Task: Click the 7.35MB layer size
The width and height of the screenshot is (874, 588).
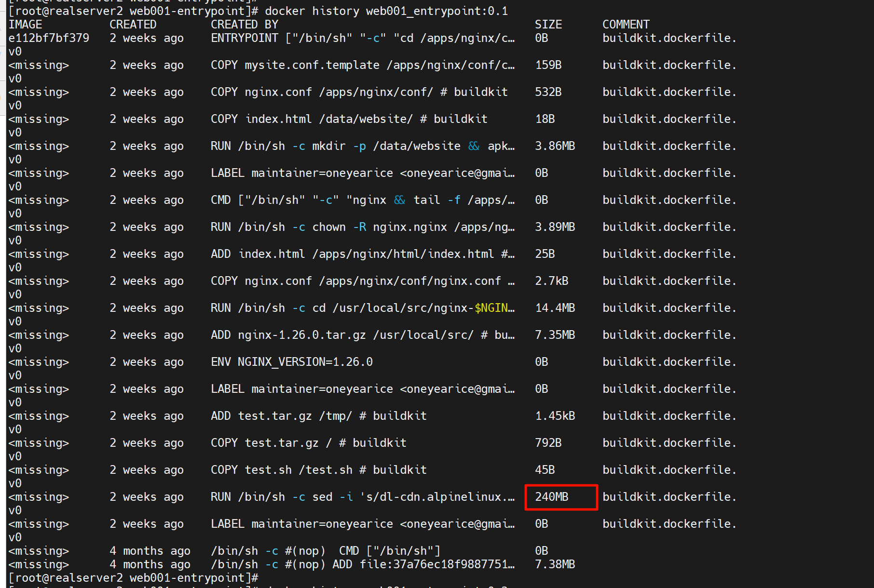Action: (x=555, y=335)
